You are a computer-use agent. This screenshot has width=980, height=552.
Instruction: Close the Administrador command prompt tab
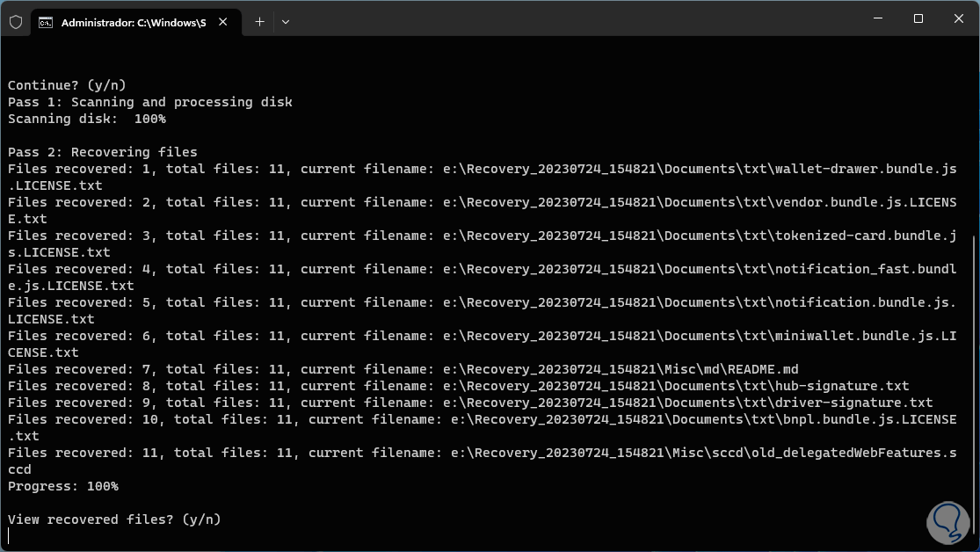pos(225,22)
